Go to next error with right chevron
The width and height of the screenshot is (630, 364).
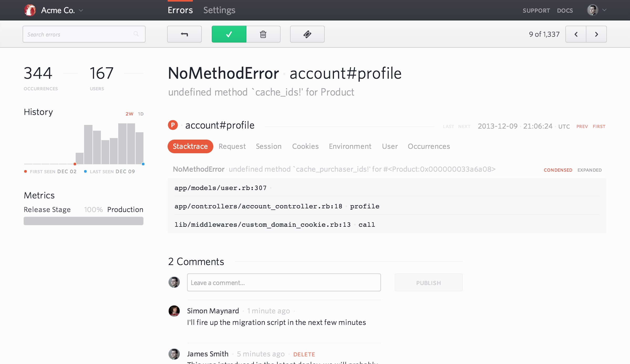click(596, 34)
